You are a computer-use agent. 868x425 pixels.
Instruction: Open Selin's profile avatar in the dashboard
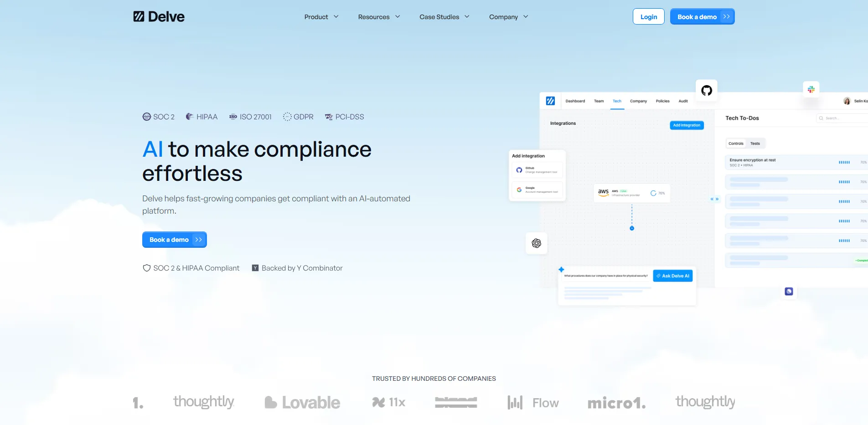pos(847,101)
